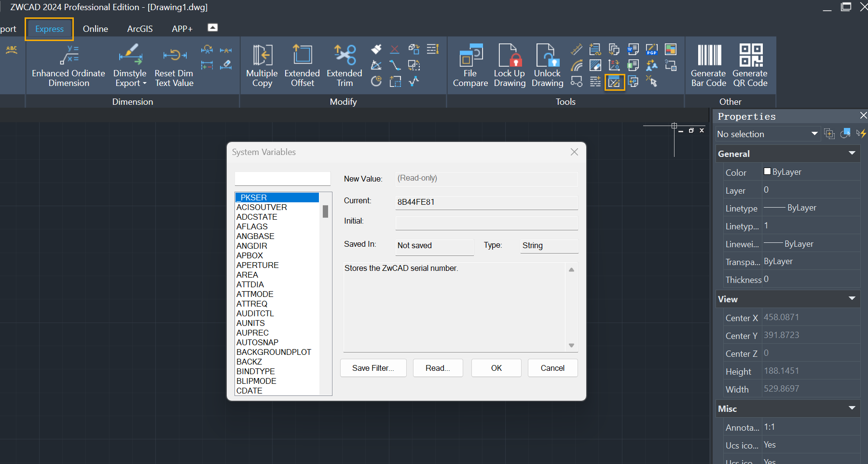Image resolution: width=868 pixels, height=464 pixels.
Task: Click the highlighted System Variable editor icon
Action: pos(615,82)
